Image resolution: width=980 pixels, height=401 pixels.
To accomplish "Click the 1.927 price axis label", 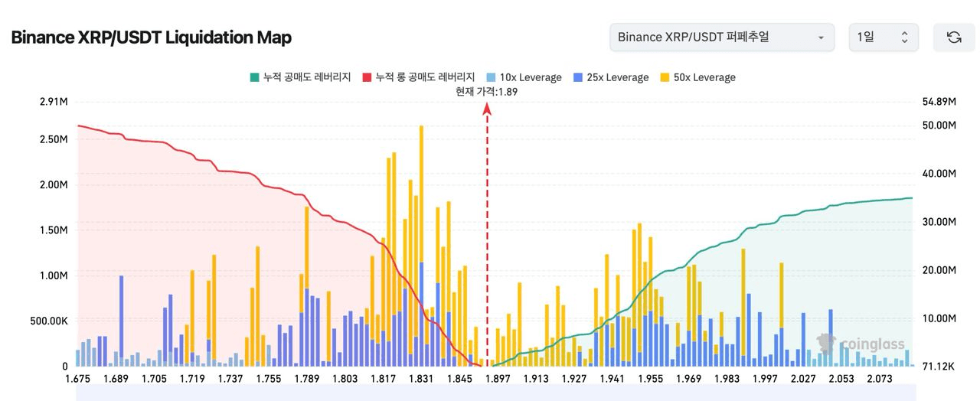I will click(x=574, y=379).
